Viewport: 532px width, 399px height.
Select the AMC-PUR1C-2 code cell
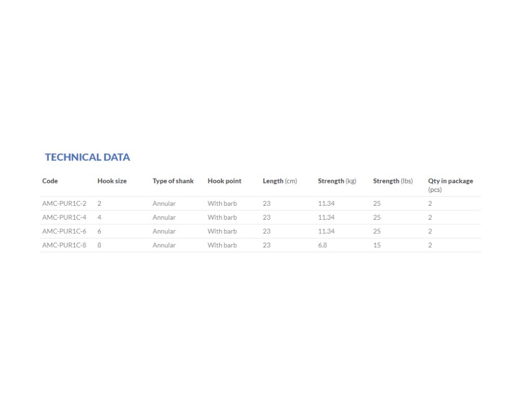coord(64,203)
